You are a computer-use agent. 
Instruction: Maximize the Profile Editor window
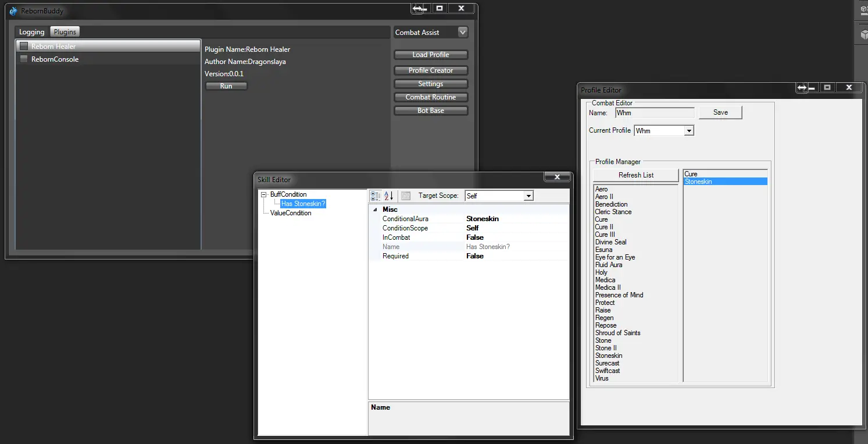[827, 87]
